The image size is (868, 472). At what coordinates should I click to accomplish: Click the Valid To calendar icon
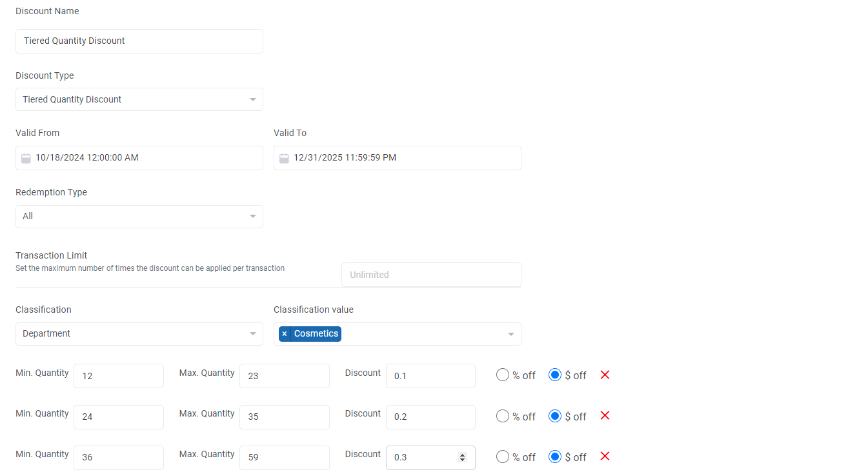(284, 158)
